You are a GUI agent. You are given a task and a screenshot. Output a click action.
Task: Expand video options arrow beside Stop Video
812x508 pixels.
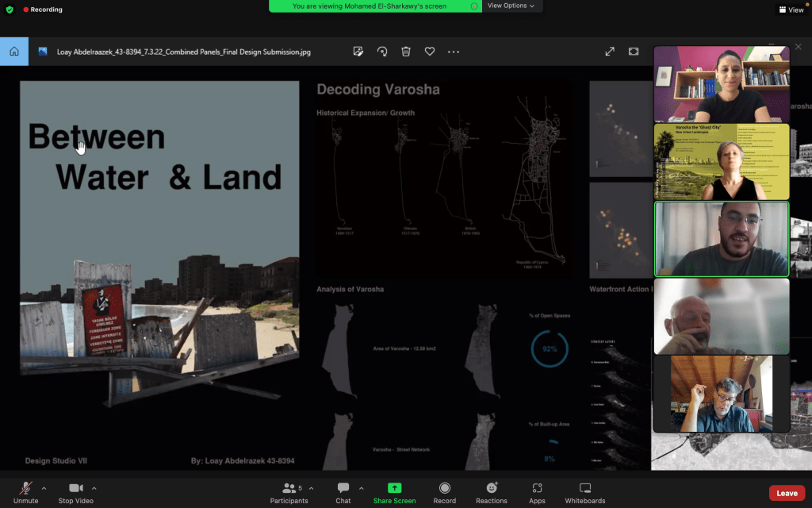[94, 488]
